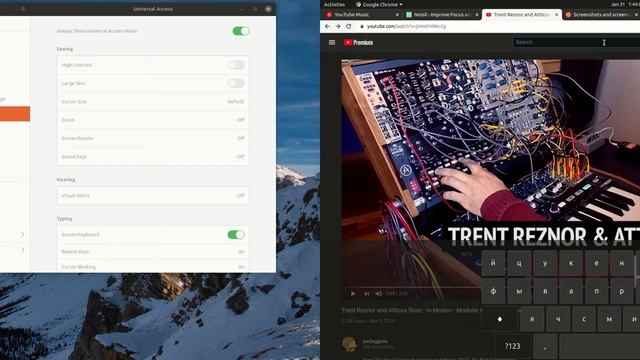Tap the п key on the screen keyboard
Viewport: 640px width, 360px height.
[x=596, y=291]
